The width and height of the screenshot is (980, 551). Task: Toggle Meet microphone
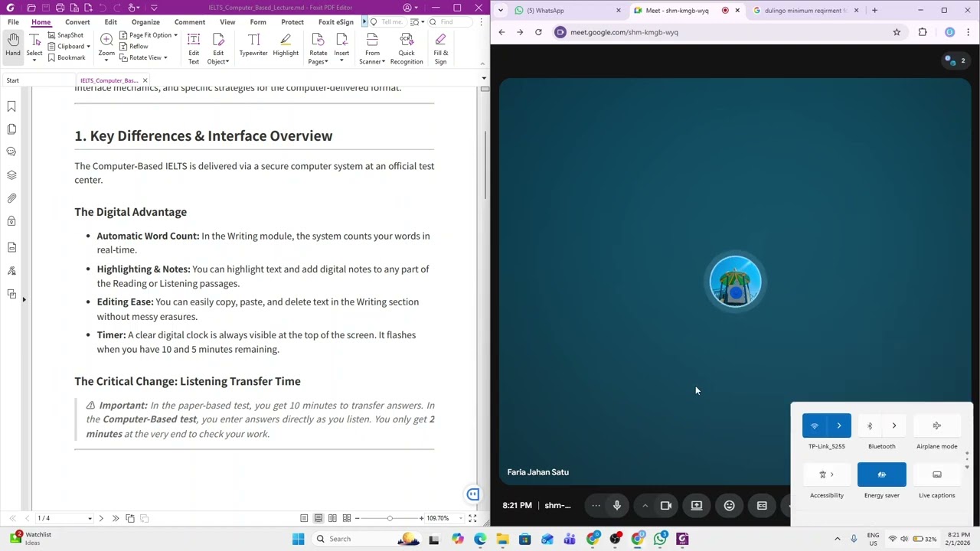pos(617,505)
